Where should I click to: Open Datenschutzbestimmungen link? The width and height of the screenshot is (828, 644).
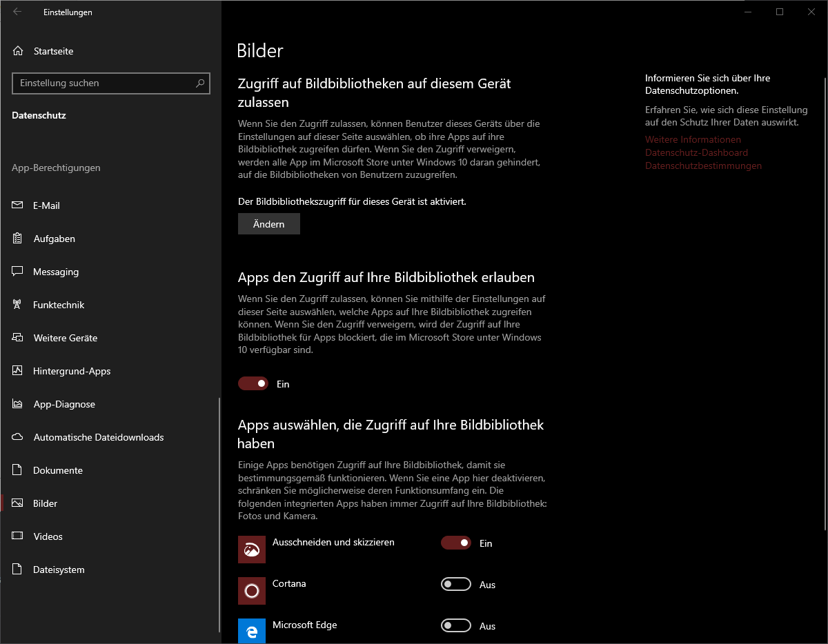point(703,165)
